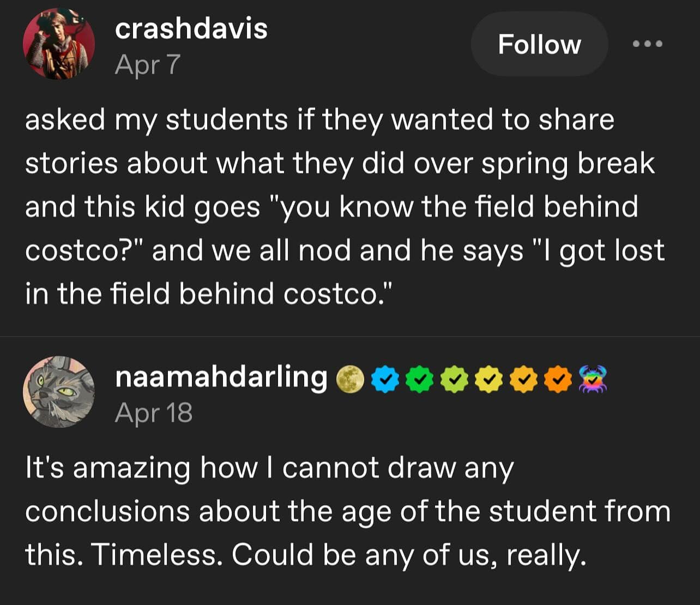Click crashdavis's profile avatar
Viewport: 700px width, 605px height.
[59, 44]
